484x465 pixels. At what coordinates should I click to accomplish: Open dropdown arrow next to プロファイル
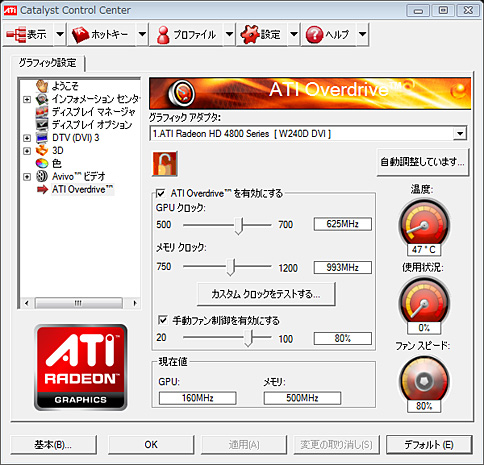229,34
